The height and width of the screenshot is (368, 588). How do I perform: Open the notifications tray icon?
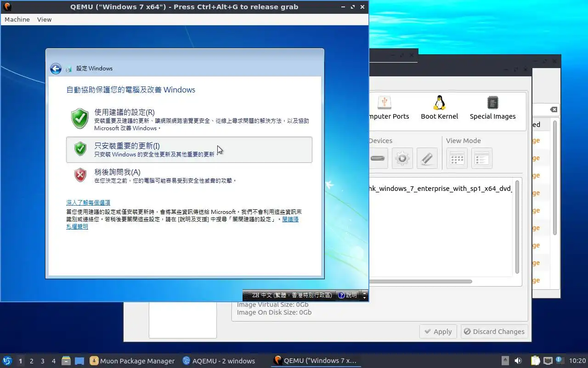[x=560, y=360]
